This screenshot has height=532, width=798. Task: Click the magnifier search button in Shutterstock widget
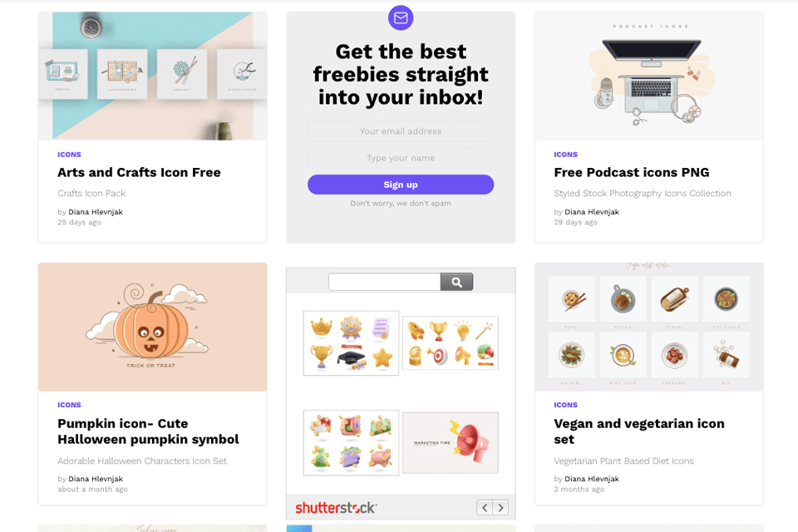point(456,282)
